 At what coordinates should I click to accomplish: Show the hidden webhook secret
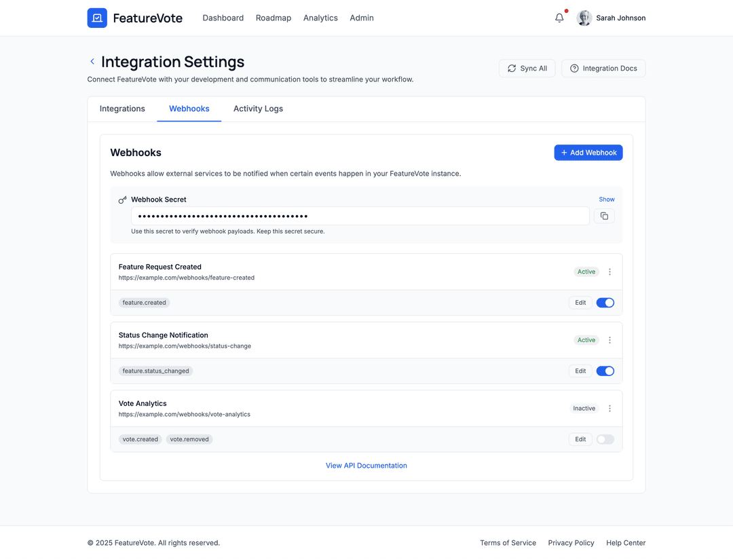pos(606,200)
